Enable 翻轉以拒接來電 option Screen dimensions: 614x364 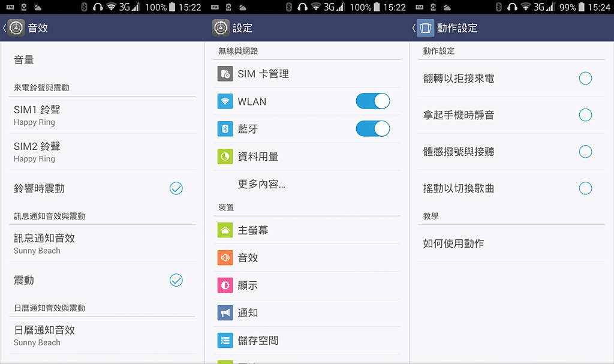pos(585,79)
